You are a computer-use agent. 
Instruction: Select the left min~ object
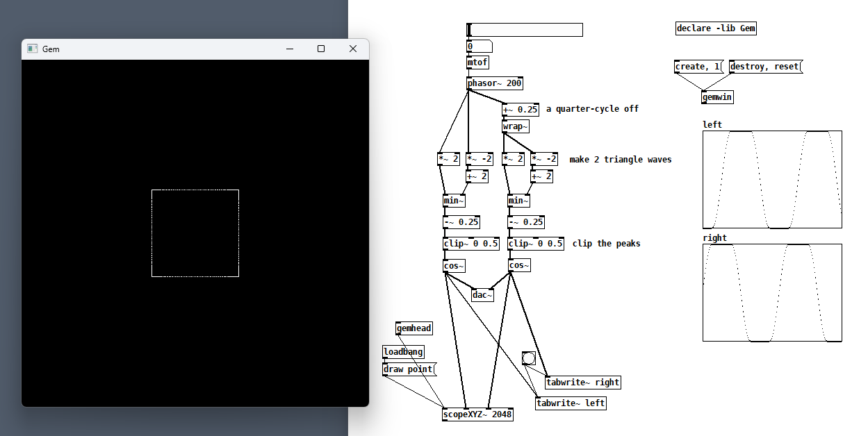[454, 201]
